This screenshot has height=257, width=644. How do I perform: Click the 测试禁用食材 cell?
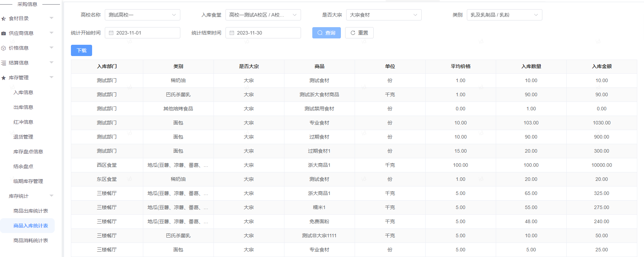(319, 109)
